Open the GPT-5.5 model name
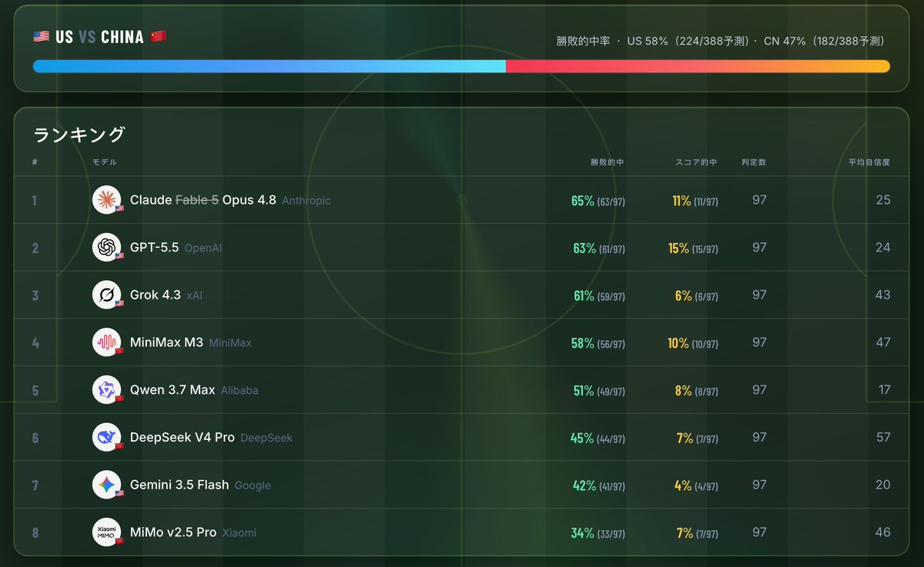The height and width of the screenshot is (567, 924). pyautogui.click(x=154, y=248)
